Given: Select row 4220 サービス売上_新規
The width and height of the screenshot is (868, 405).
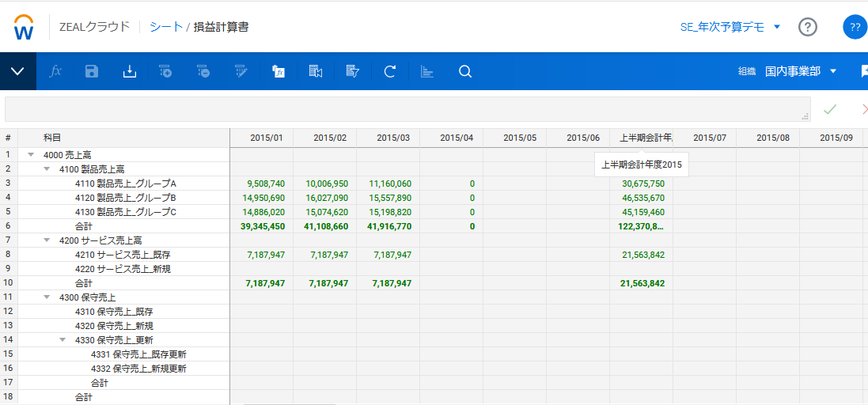Looking at the screenshot, I should (x=121, y=269).
